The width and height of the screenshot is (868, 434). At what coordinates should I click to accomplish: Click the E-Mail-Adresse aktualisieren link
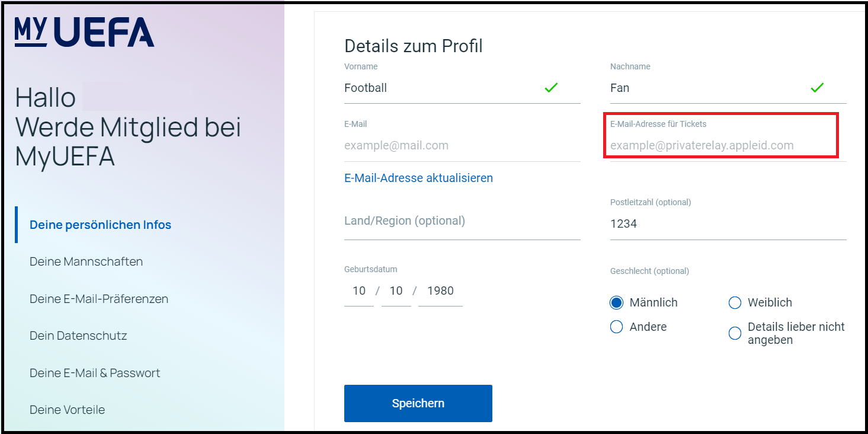[418, 178]
